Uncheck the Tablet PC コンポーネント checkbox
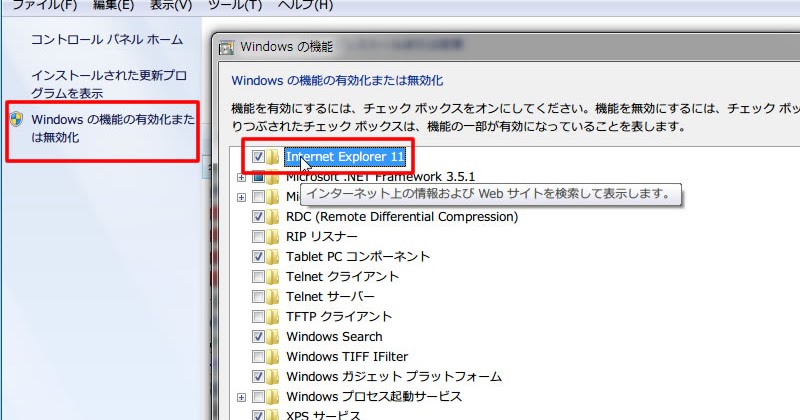This screenshot has height=420, width=800. tap(258, 256)
